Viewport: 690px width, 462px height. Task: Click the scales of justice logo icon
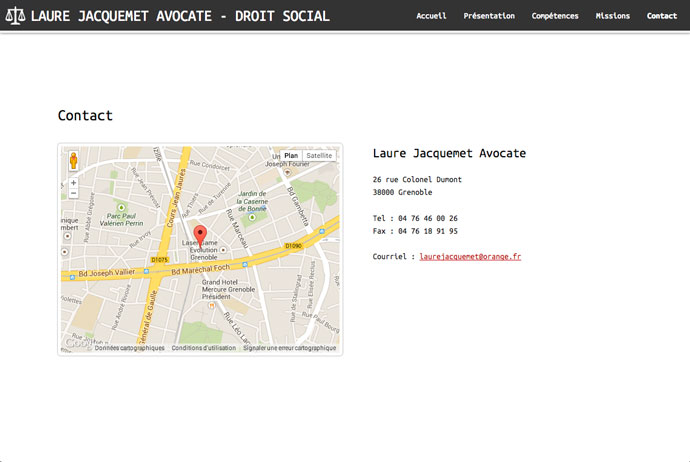coord(15,17)
